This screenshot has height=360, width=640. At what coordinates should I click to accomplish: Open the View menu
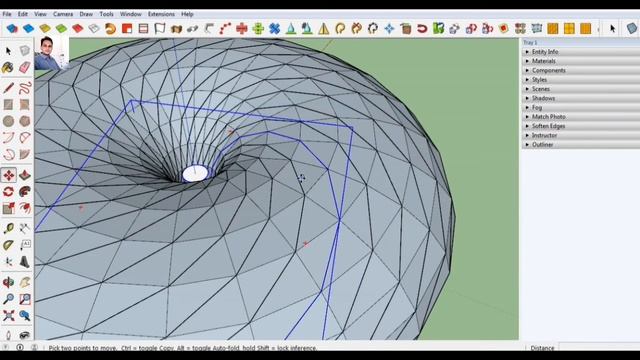pos(40,14)
